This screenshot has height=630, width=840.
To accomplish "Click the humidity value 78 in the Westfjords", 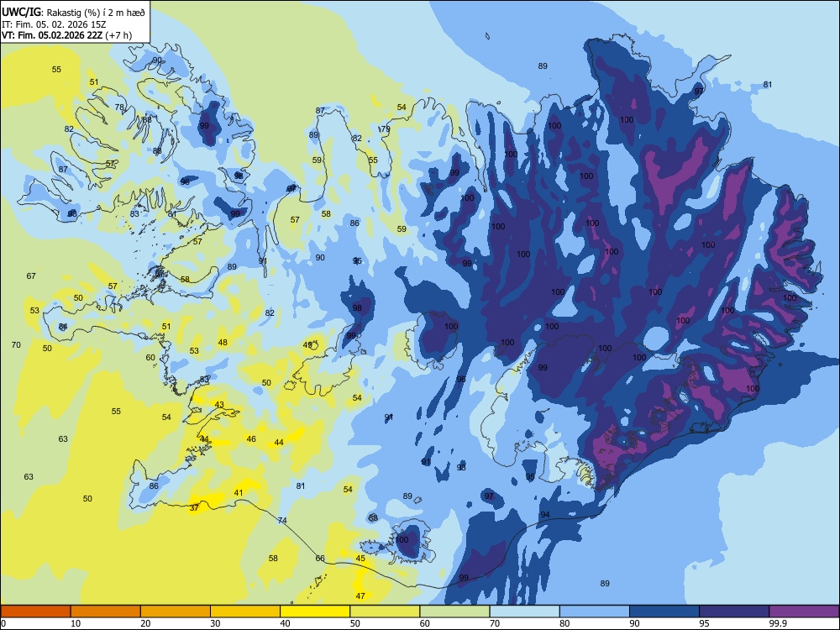I will (x=119, y=108).
